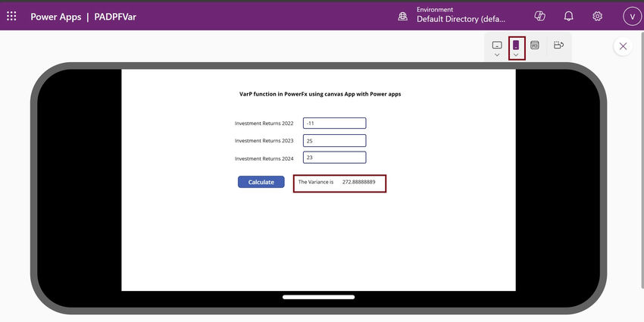The width and height of the screenshot is (644, 322).
Task: Open the app launcher waffle icon
Action: pos(11,17)
